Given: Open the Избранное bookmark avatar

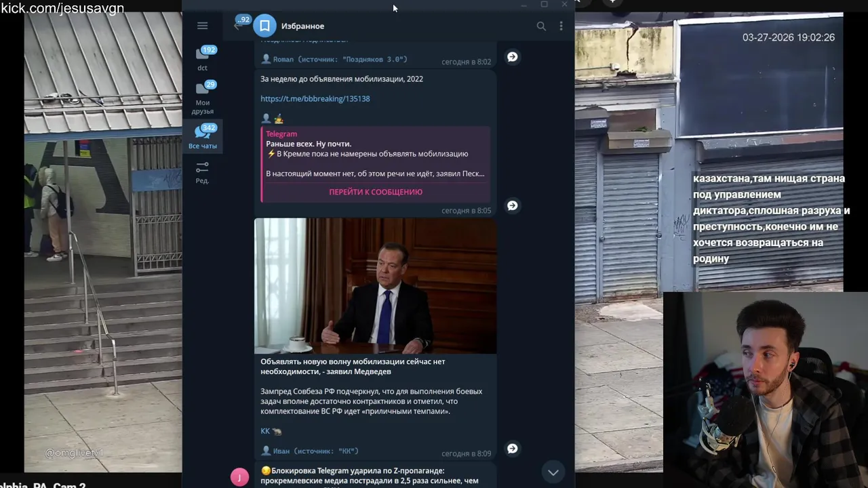Looking at the screenshot, I should click(x=265, y=26).
